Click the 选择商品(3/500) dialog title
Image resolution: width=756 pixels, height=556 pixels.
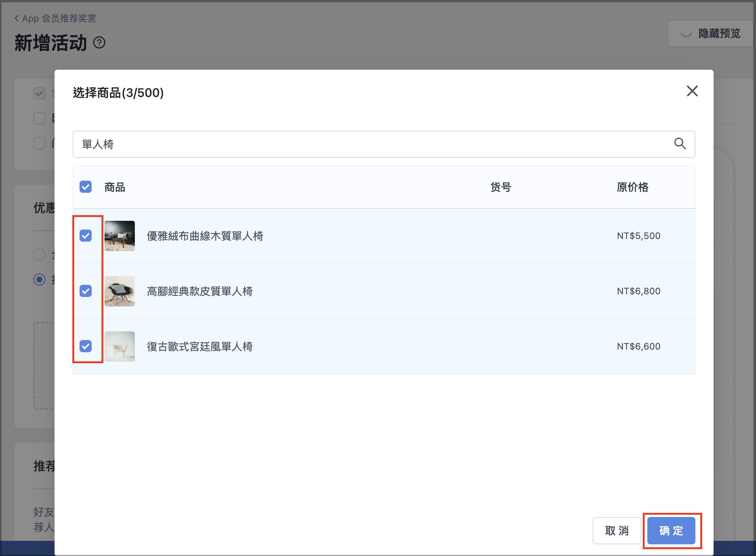pyautogui.click(x=118, y=92)
